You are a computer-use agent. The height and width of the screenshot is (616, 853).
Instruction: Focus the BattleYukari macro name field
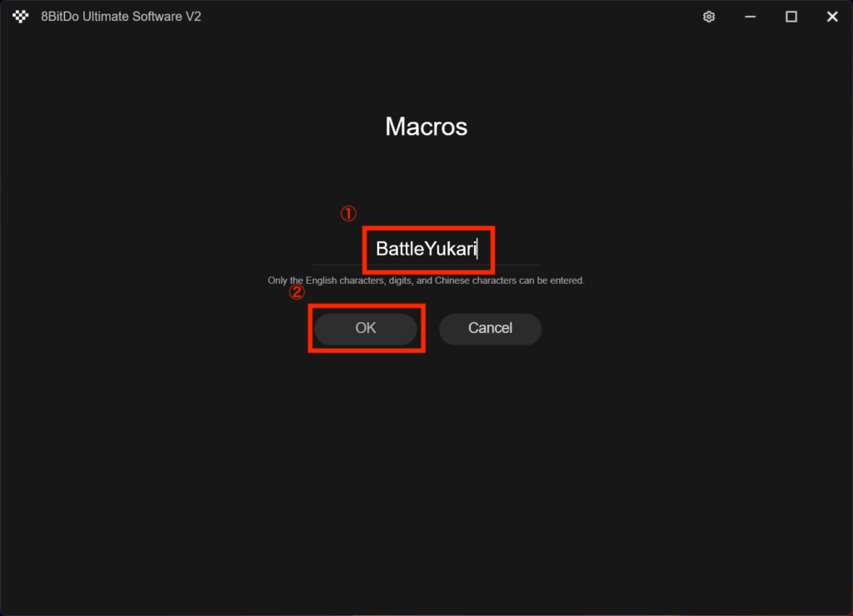point(426,249)
